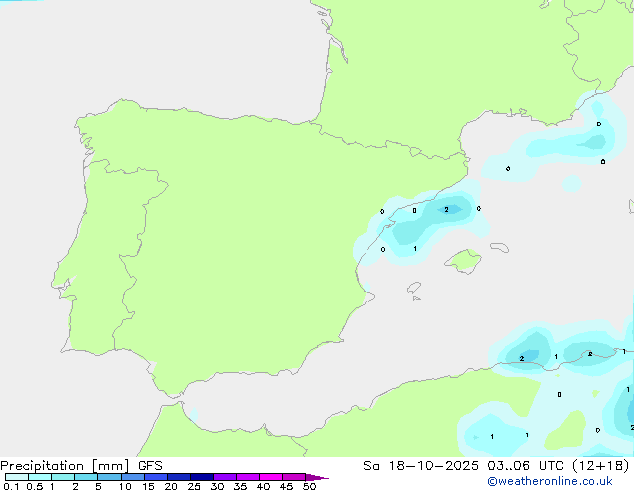Click the legend value 0.5
The image size is (634, 490).
(x=34, y=486)
